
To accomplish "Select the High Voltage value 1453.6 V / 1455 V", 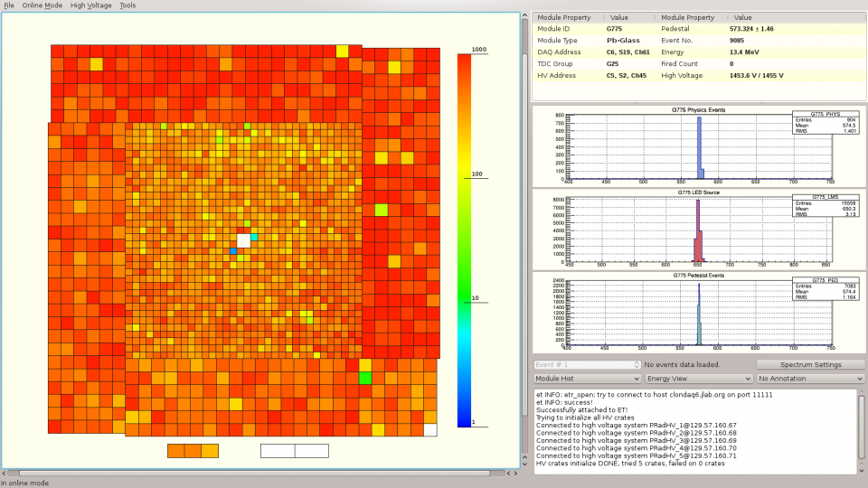I will click(x=756, y=75).
